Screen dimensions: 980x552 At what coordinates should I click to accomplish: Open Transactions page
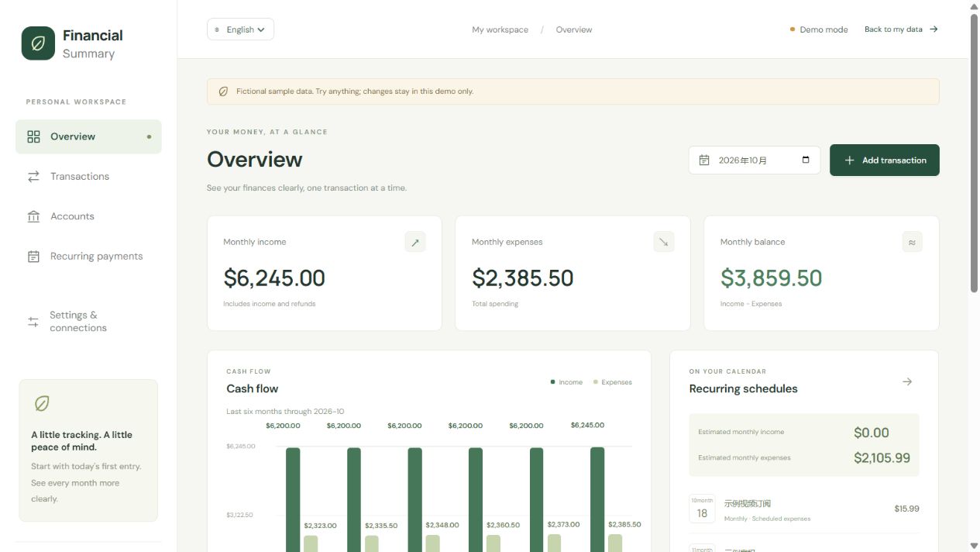88,177
